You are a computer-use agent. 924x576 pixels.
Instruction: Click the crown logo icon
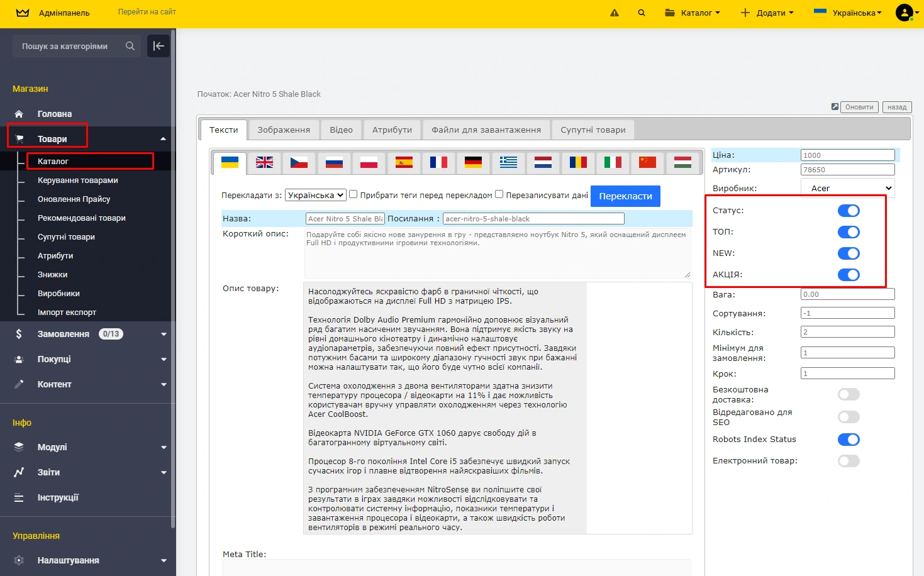(23, 13)
